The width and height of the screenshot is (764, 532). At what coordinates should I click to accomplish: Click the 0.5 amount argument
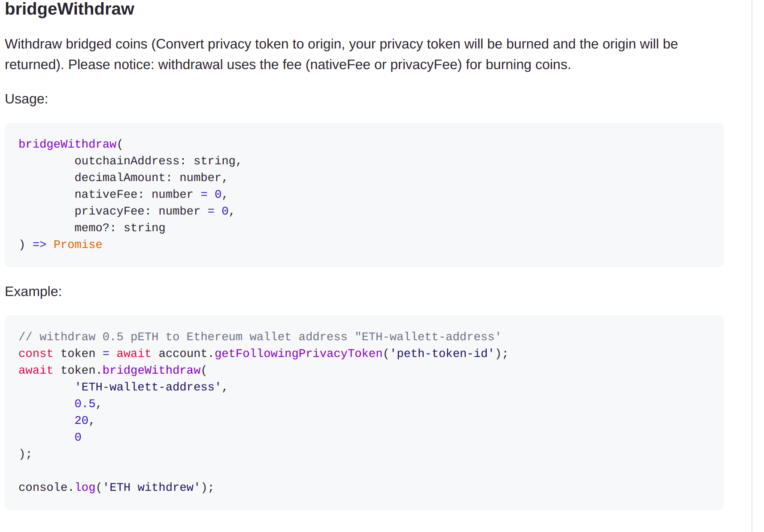tap(85, 404)
